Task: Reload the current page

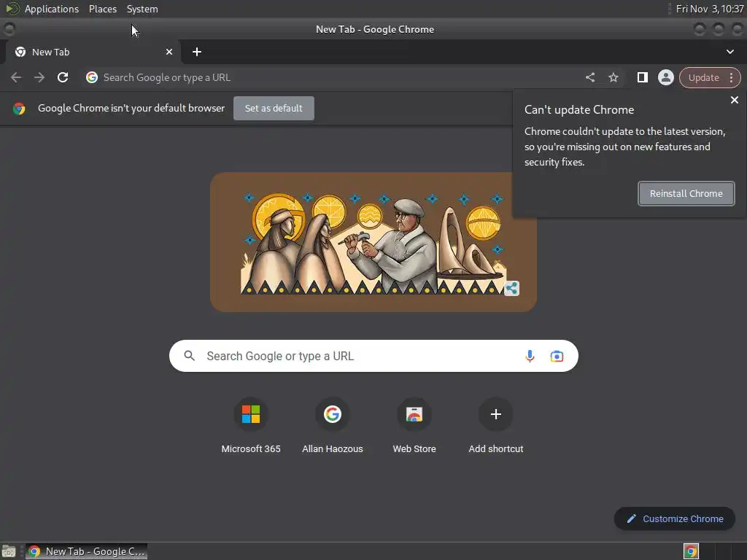Action: click(63, 77)
